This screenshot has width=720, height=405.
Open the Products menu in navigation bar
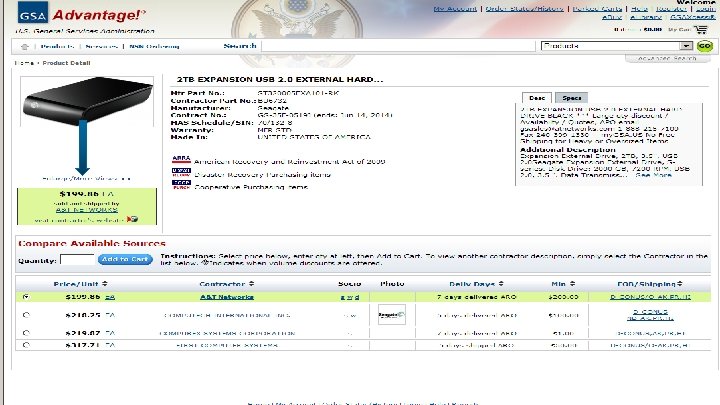coord(57,46)
